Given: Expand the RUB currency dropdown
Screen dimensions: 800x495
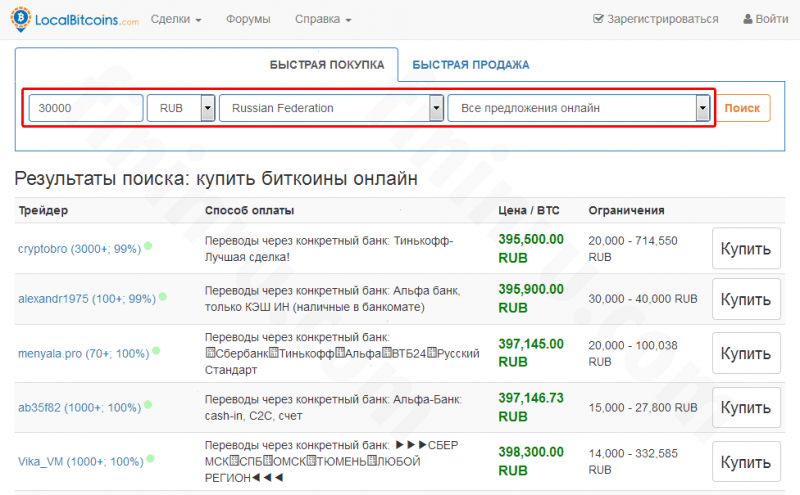Looking at the screenshot, I should pos(207,108).
